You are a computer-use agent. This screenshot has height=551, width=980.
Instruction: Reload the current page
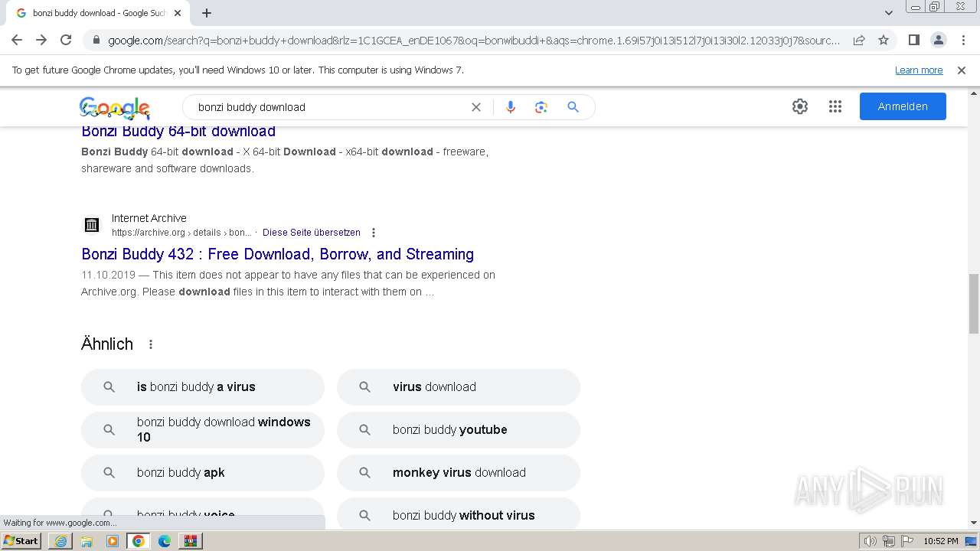[x=66, y=40]
